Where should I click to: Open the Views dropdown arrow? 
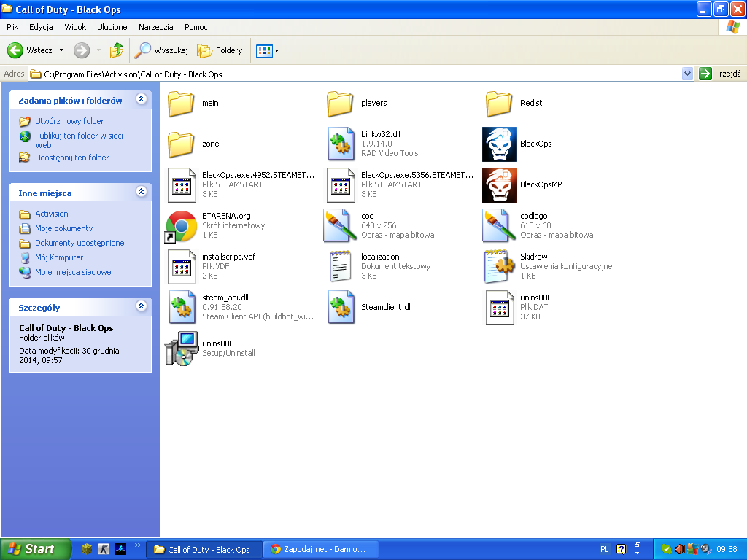tap(276, 50)
